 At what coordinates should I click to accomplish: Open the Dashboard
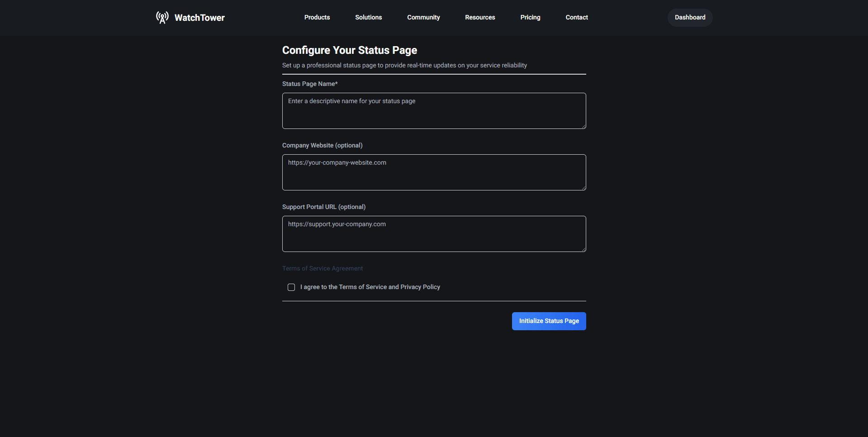point(689,17)
